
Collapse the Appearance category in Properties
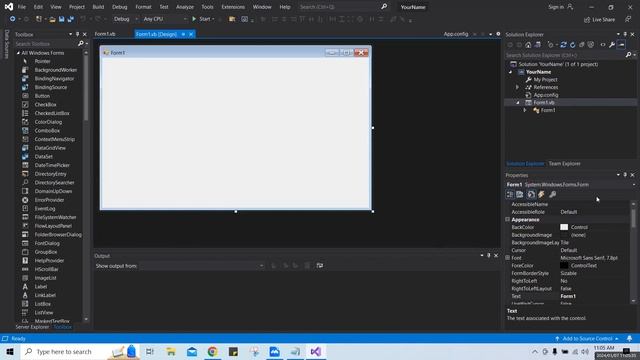(508, 220)
